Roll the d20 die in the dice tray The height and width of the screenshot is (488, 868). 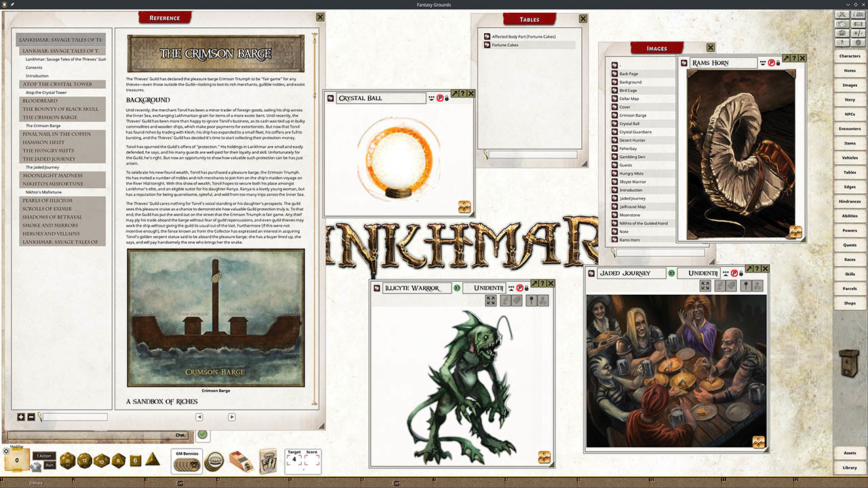pos(66,459)
